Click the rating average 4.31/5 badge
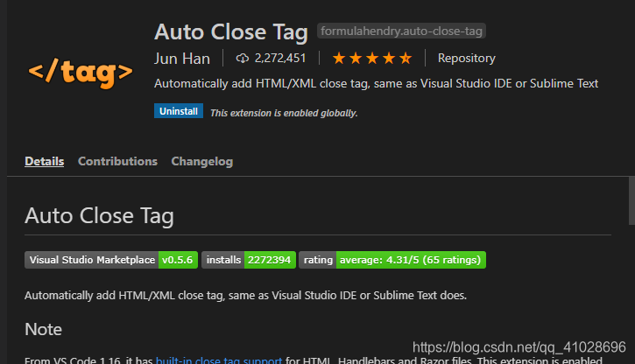Image resolution: width=635 pixels, height=364 pixels. [x=392, y=260]
